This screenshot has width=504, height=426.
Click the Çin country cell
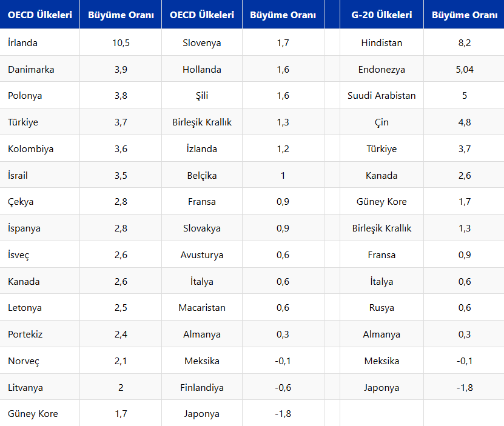(x=381, y=122)
